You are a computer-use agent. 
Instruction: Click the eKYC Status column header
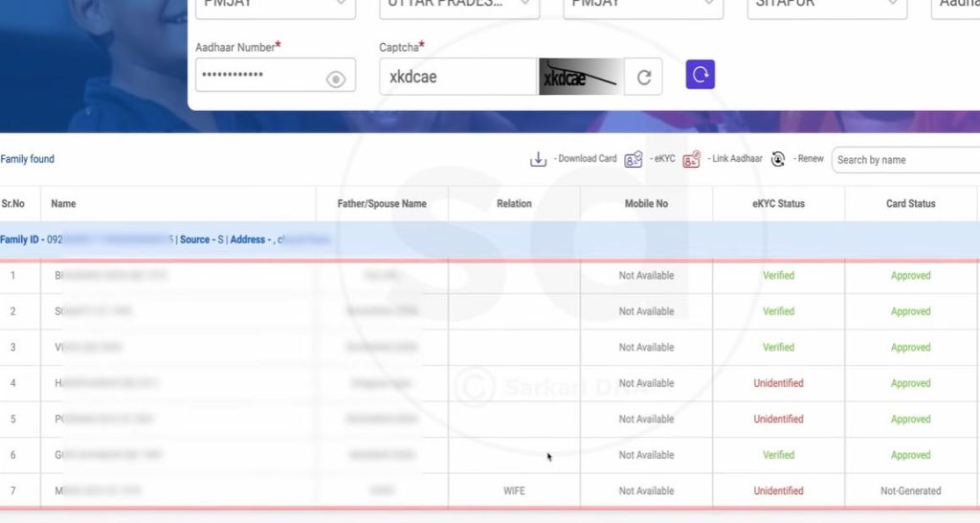coord(778,204)
